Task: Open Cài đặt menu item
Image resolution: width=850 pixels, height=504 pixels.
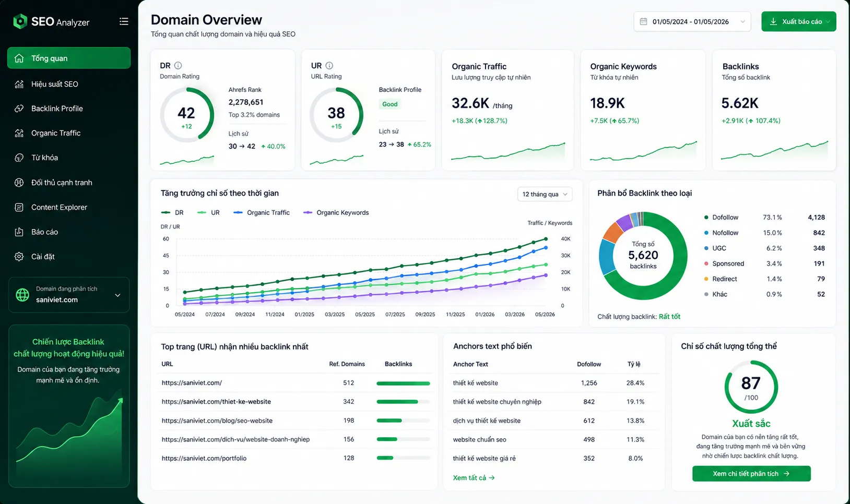Action: click(x=69, y=257)
